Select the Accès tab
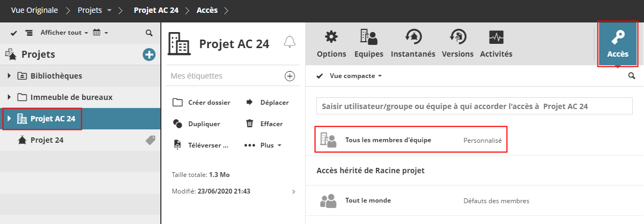This screenshot has height=224, width=644. coord(617,44)
